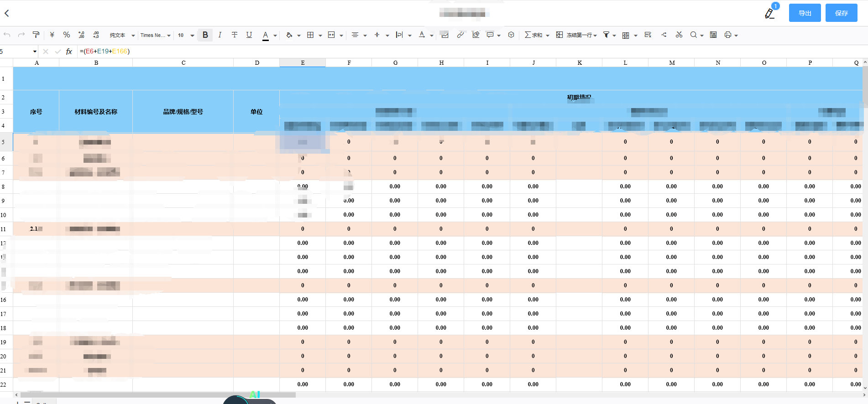Select row 11 header

[x=6, y=229]
